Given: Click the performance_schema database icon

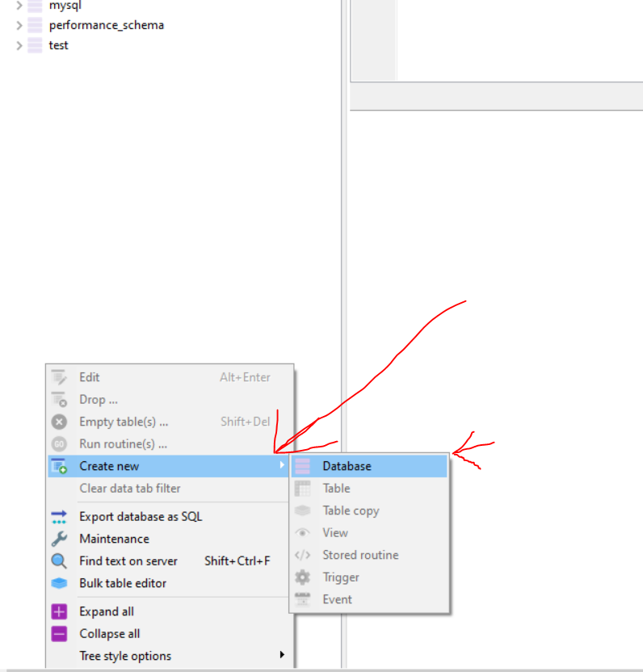Looking at the screenshot, I should point(35,25).
